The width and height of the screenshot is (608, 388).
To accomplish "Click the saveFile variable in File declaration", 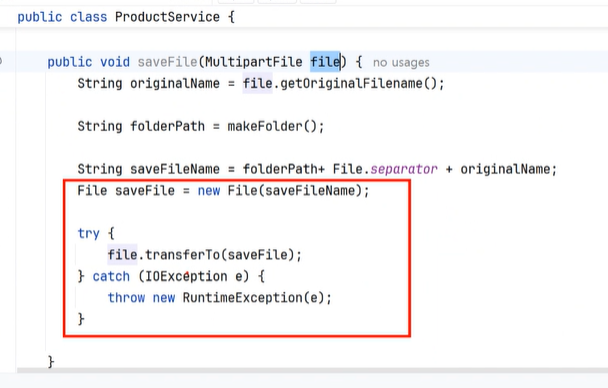I will pyautogui.click(x=145, y=191).
